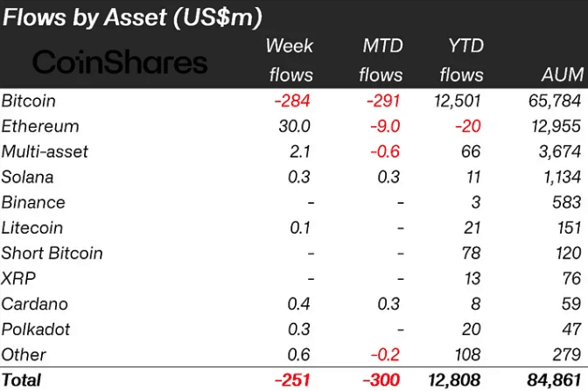Click the Total row label
Viewport: 588px width, 391px height.
pos(23,380)
